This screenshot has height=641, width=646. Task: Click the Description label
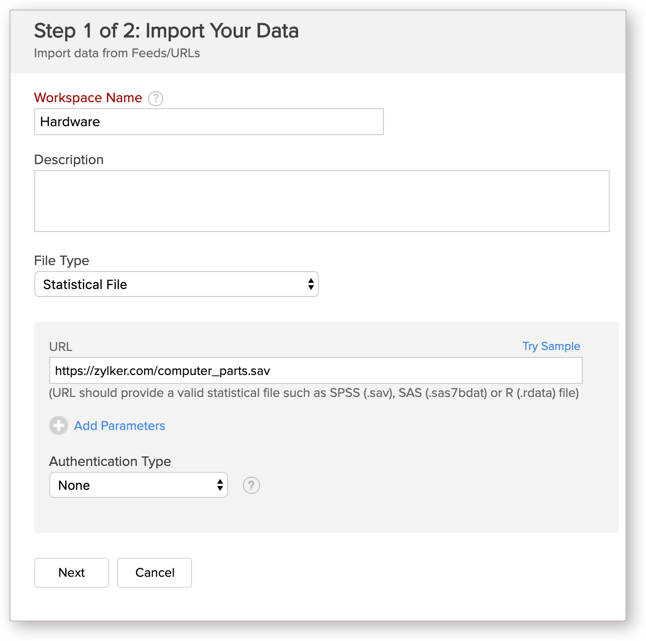69,160
